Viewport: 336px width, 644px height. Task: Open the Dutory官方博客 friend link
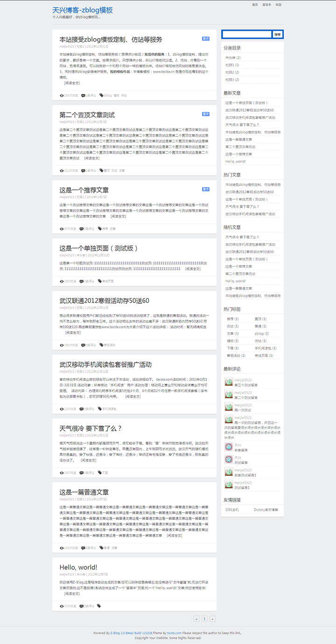(266, 510)
